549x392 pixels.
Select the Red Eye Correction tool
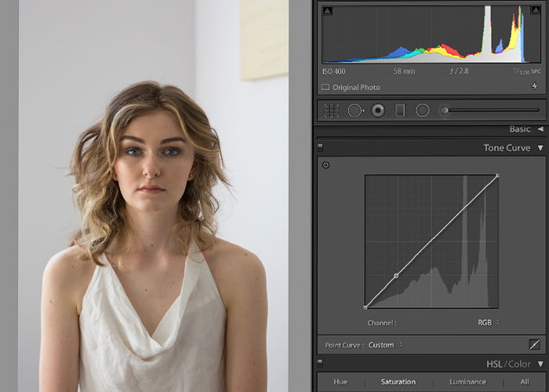pos(378,111)
